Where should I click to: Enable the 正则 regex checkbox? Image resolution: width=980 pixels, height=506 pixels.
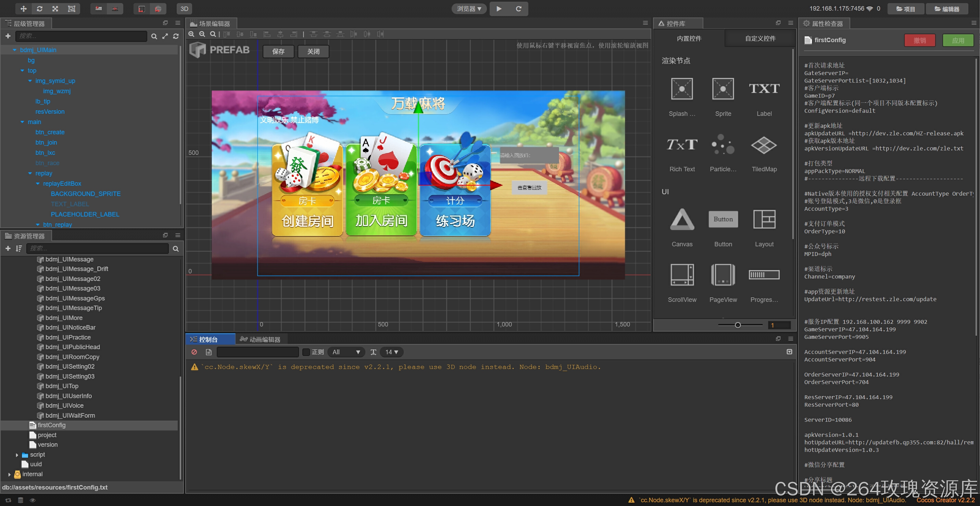(x=306, y=352)
